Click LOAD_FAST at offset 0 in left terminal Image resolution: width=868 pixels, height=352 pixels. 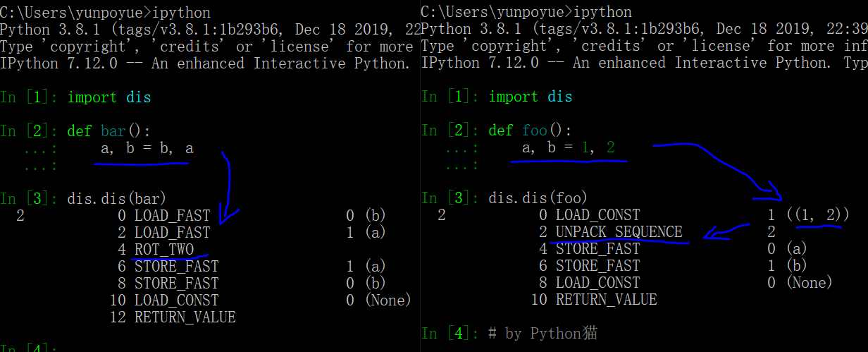pyautogui.click(x=173, y=215)
